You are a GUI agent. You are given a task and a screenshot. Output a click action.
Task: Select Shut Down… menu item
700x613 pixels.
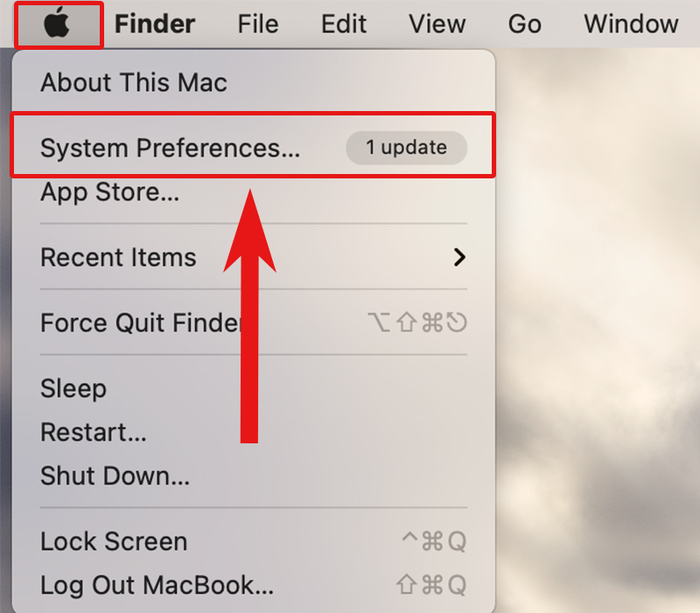254,476
